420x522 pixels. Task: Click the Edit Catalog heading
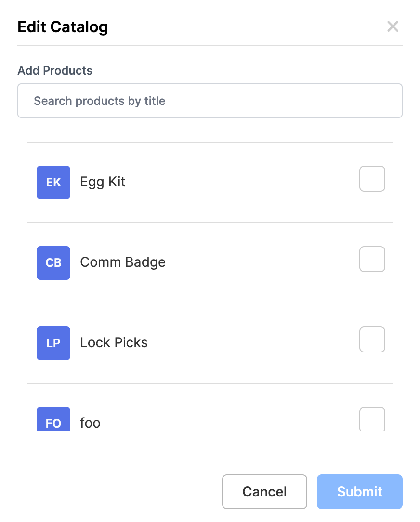pos(63,27)
